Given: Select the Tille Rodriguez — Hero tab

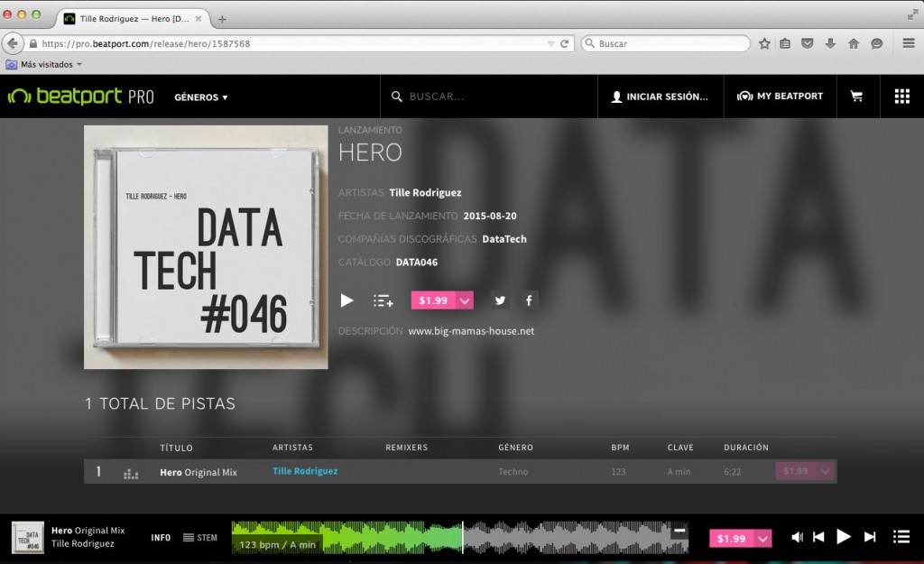Looking at the screenshot, I should pos(134,18).
